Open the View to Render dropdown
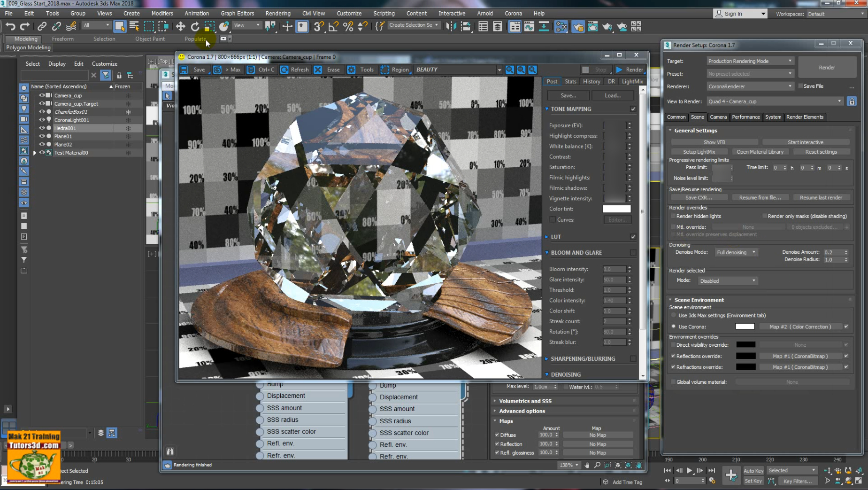Image resolution: width=868 pixels, height=490 pixels. point(775,101)
